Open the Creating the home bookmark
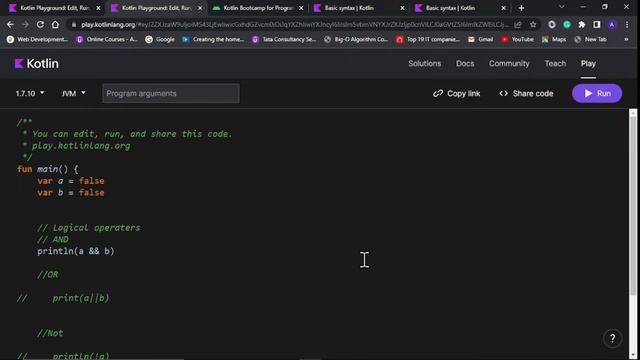 tap(213, 39)
